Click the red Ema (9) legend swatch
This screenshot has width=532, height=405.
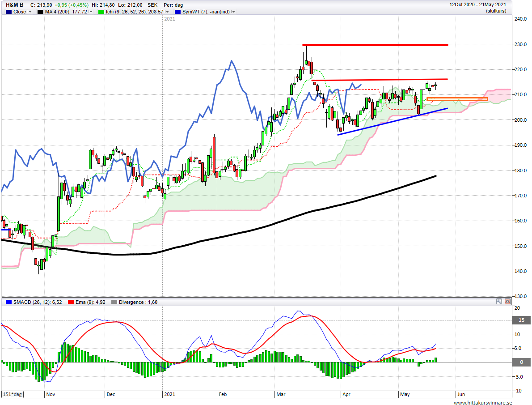[71, 302]
